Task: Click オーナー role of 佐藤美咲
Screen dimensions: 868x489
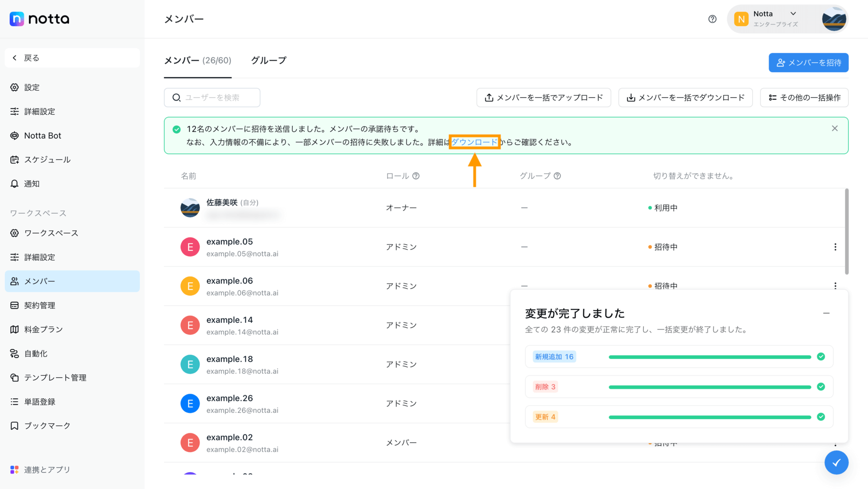Action: click(x=401, y=208)
